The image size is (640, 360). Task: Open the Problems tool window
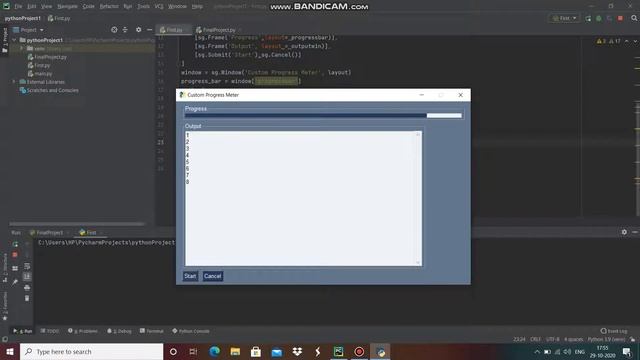click(83, 331)
